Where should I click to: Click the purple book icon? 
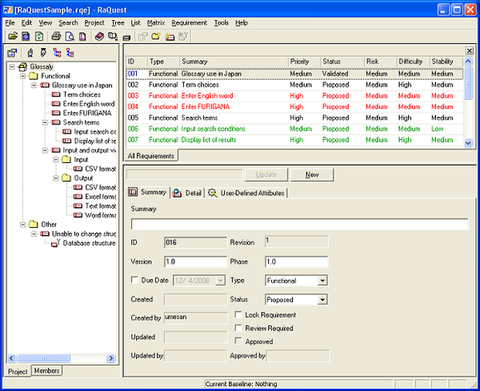point(99,36)
